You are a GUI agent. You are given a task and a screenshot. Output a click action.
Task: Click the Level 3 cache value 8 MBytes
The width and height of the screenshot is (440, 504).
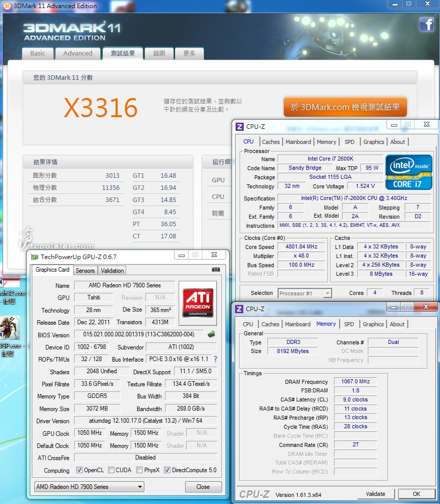[381, 274]
